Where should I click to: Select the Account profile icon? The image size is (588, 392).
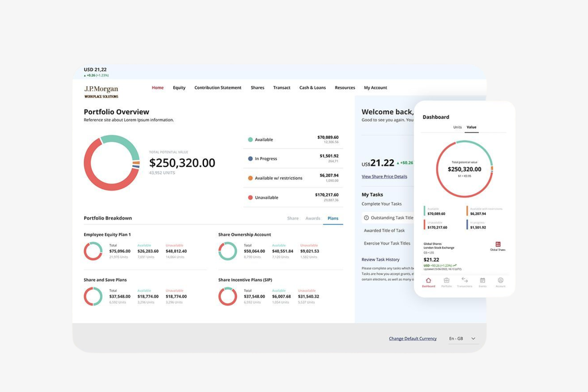pos(500,280)
